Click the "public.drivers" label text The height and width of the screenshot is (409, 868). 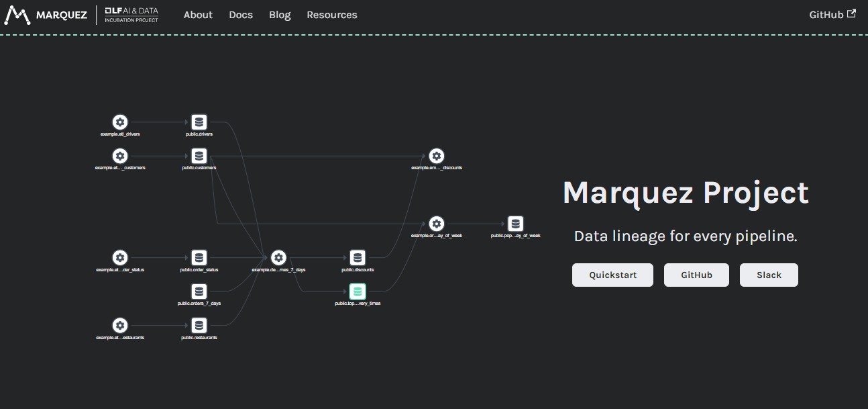click(199, 134)
